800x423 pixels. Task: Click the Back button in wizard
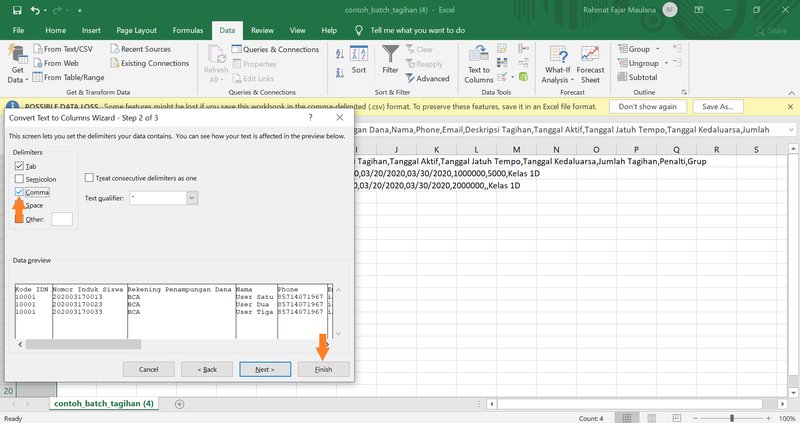pyautogui.click(x=207, y=369)
